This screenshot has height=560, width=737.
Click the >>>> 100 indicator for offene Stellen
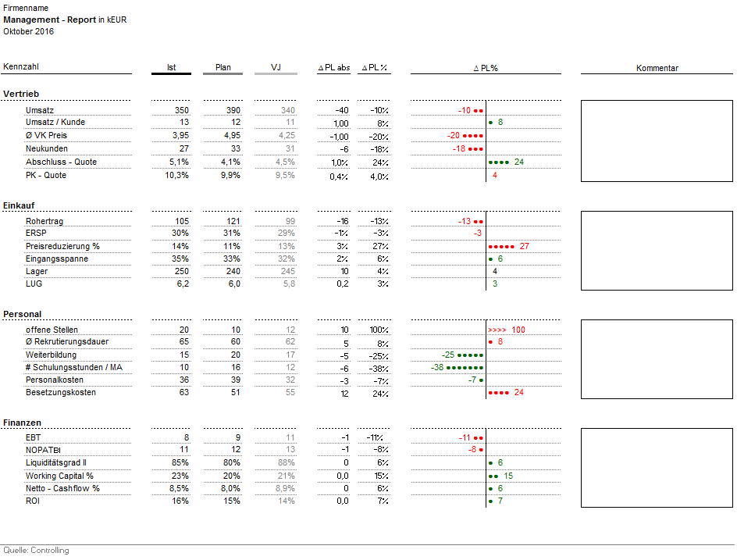(x=506, y=330)
